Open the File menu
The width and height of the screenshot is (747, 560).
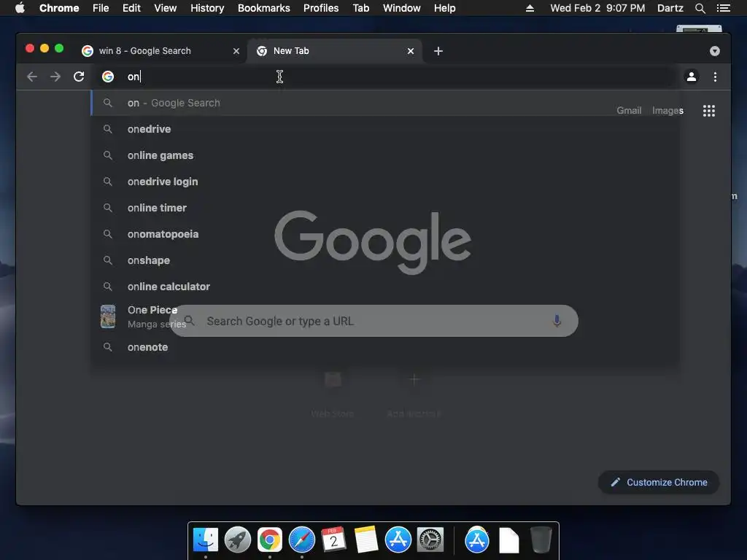(x=101, y=8)
